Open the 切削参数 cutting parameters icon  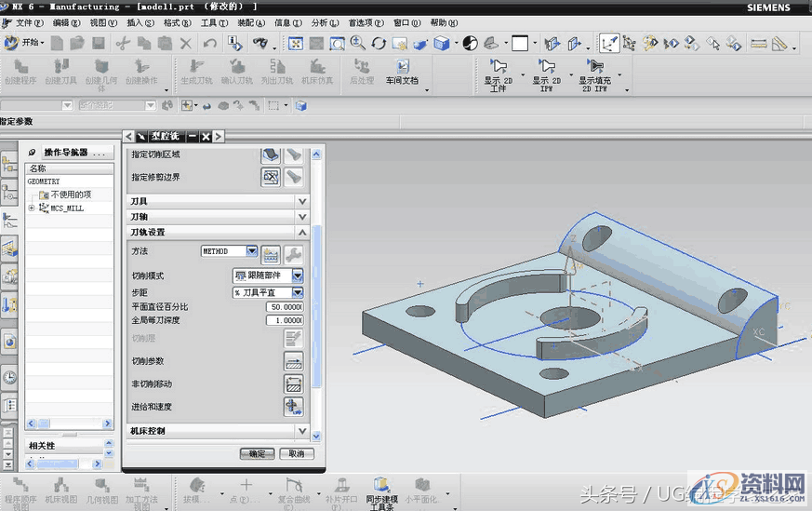point(293,362)
